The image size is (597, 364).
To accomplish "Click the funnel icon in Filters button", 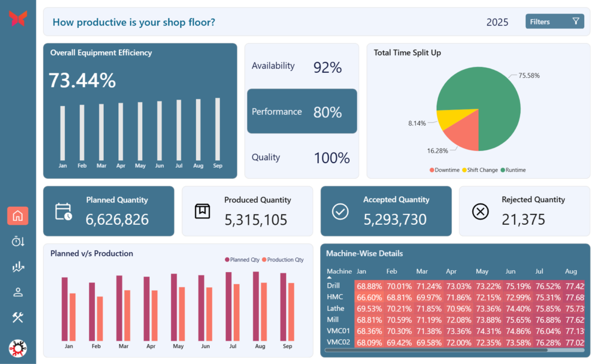I will 575,22.
